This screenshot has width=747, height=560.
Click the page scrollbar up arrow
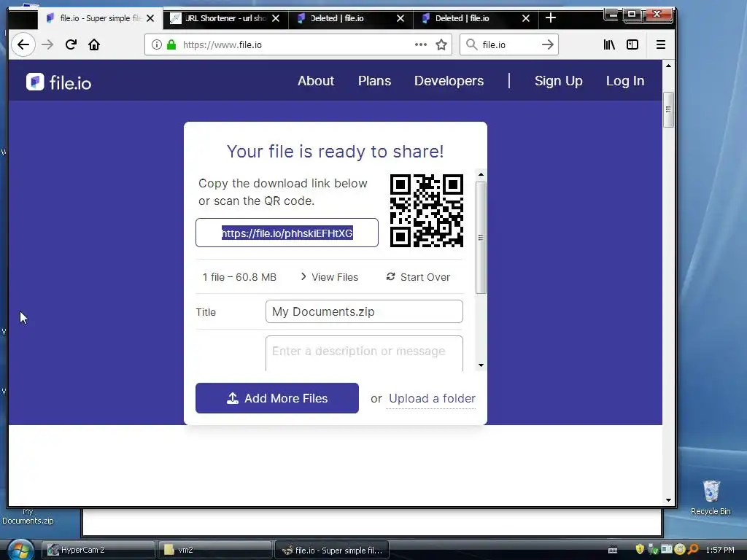pyautogui.click(x=668, y=66)
